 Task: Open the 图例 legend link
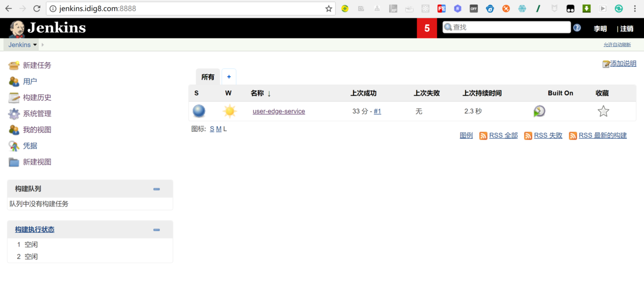pos(466,135)
